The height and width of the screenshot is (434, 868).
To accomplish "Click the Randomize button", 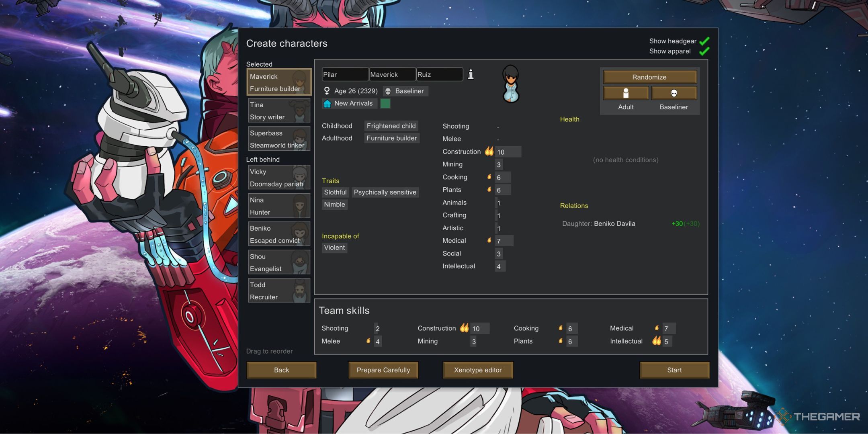I will [x=649, y=77].
